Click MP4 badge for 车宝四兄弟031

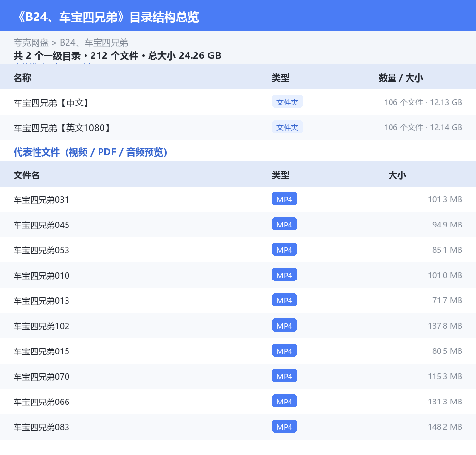(285, 199)
